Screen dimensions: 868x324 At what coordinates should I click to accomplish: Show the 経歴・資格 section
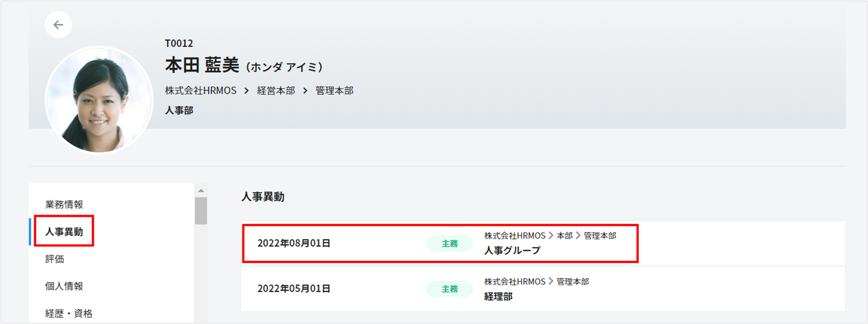pyautogui.click(x=69, y=314)
